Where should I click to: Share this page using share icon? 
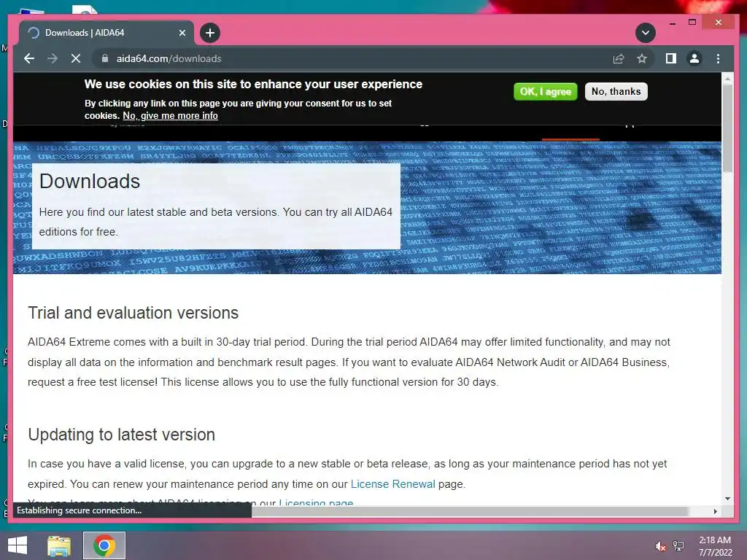619,58
